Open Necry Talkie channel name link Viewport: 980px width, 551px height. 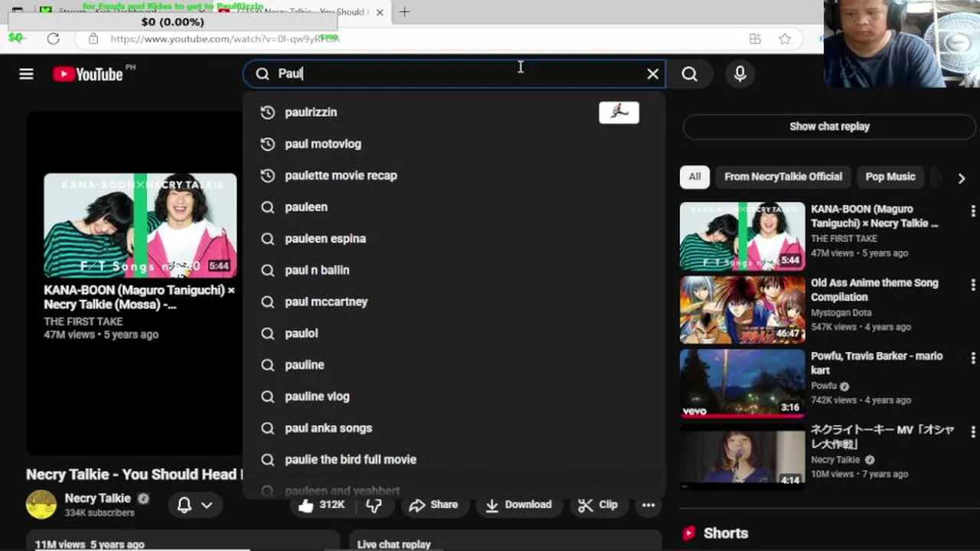point(97,498)
